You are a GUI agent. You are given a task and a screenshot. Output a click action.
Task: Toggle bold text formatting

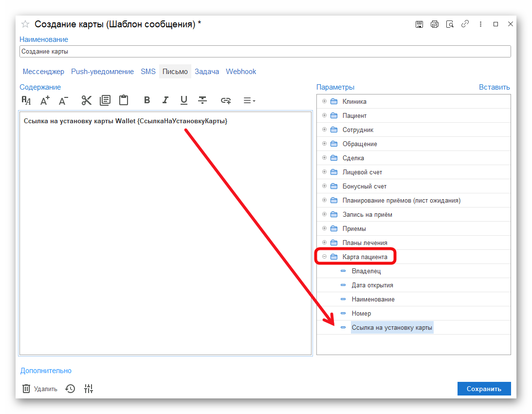147,100
